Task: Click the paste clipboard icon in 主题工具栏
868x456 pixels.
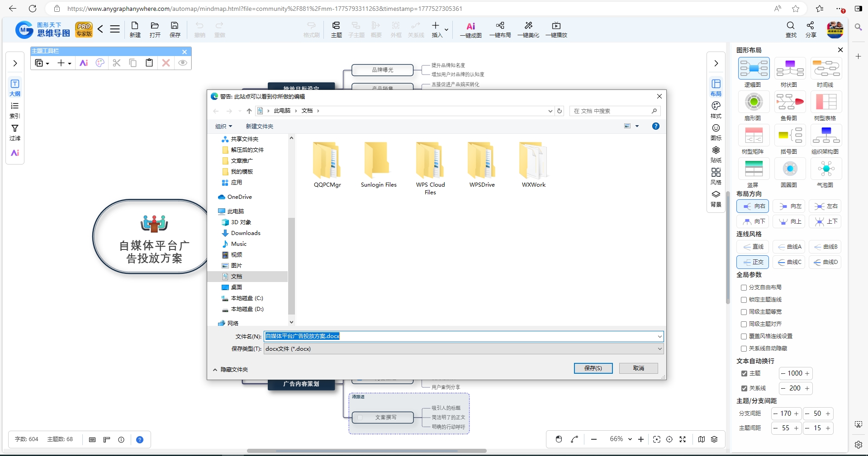Action: coord(149,63)
